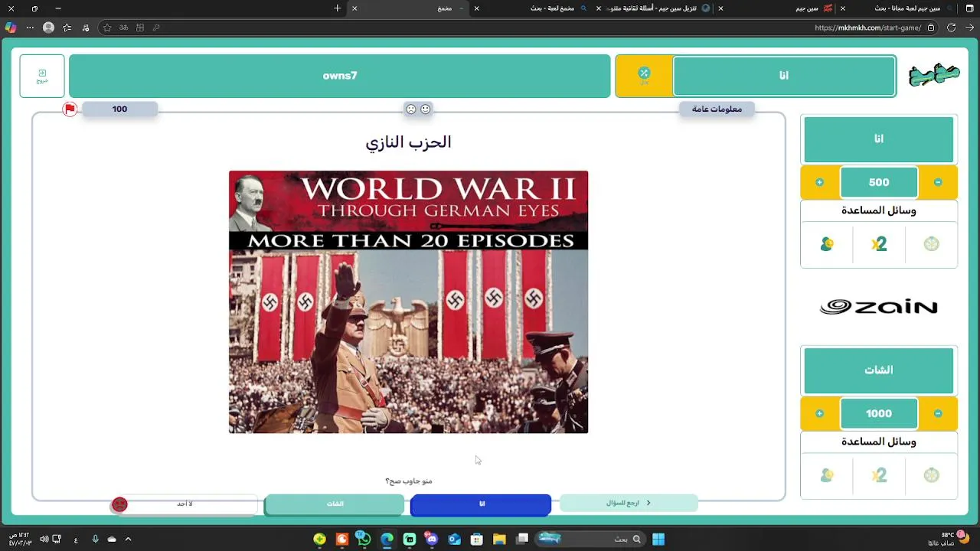Open the Windows Start button
The width and height of the screenshot is (980, 551).
point(658,539)
